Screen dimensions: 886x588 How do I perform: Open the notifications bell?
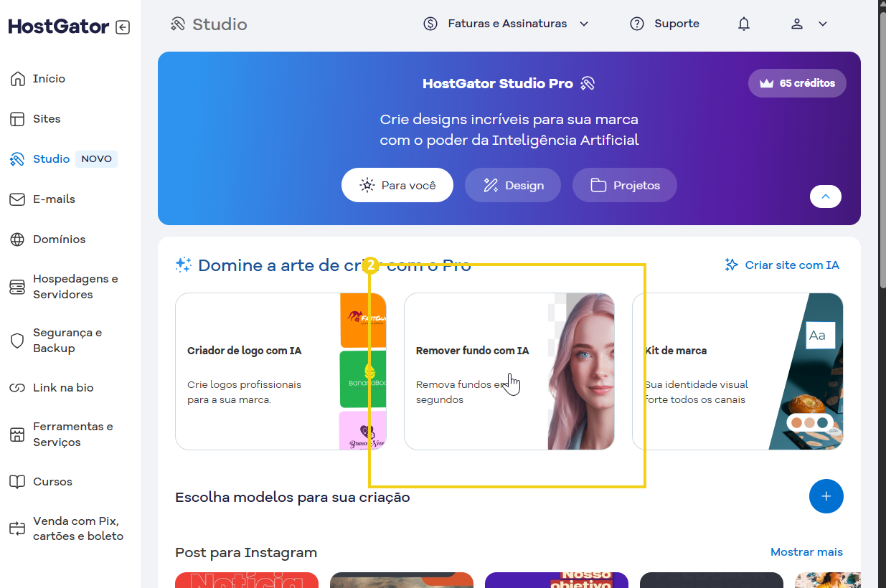click(744, 24)
